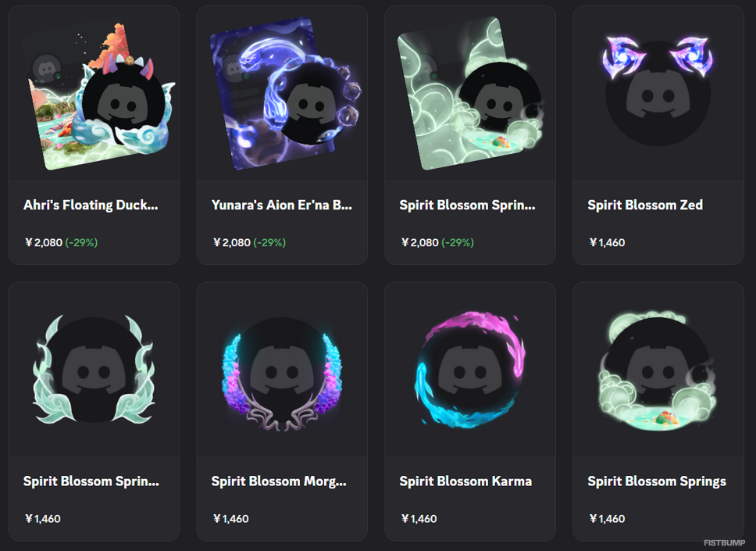Click Yunara's Aion Er'na B... title text
This screenshot has height=551, width=756.
(282, 205)
